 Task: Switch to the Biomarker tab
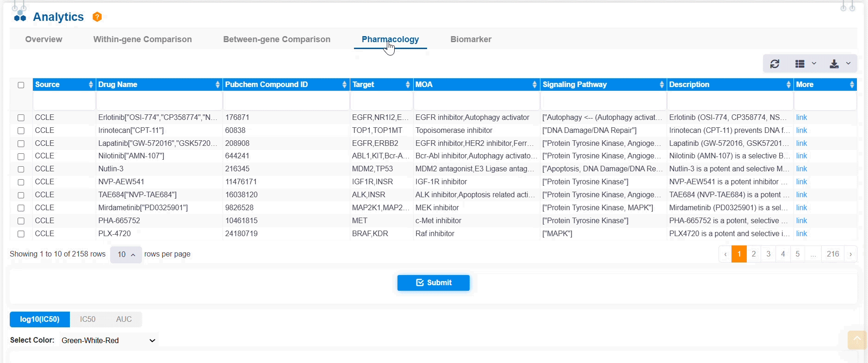(x=471, y=39)
